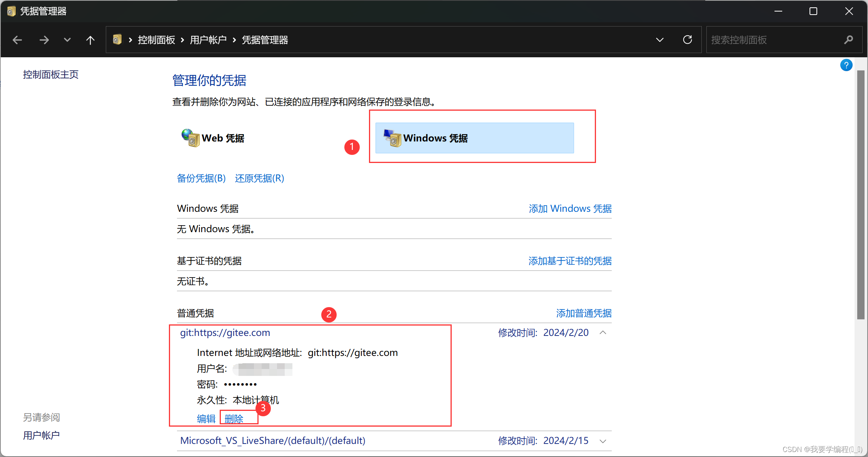
Task: Click the vertical scrollbar thumb
Action: (x=861, y=194)
